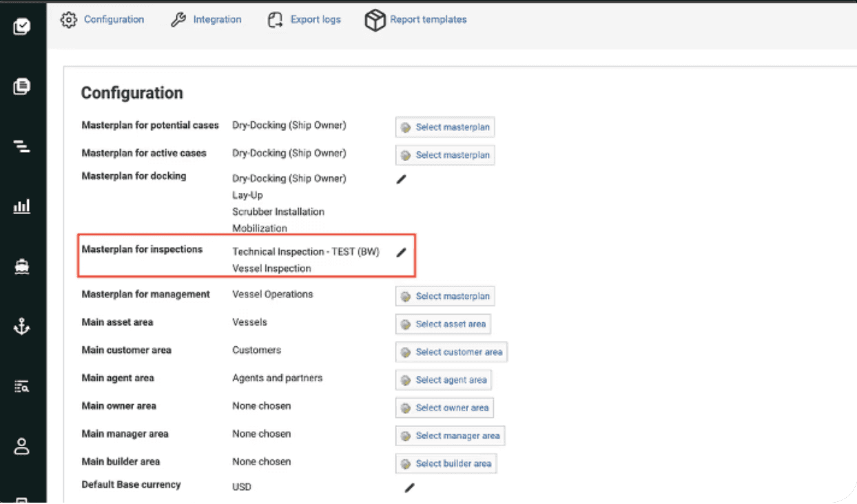The height and width of the screenshot is (504, 857).
Task: Select the ship vessels icon in sidebar
Action: pos(21,266)
